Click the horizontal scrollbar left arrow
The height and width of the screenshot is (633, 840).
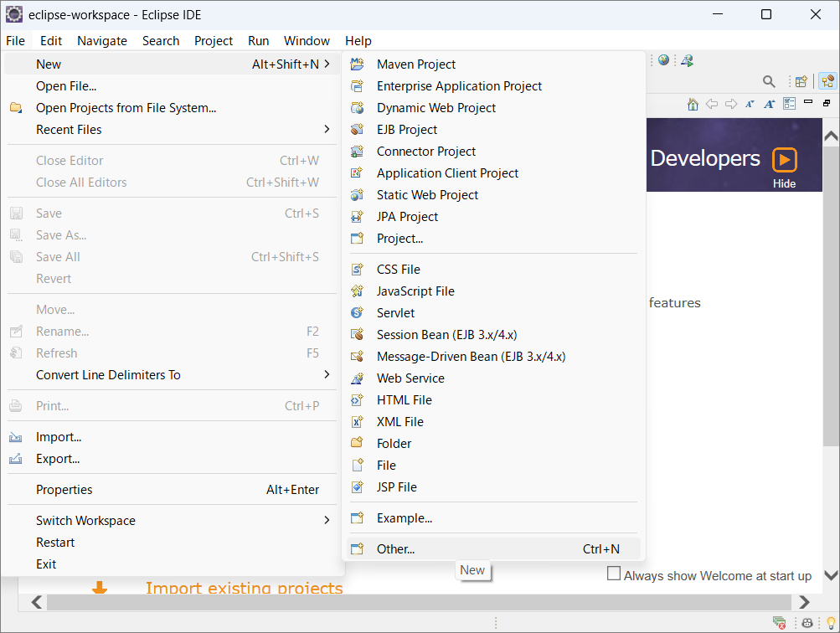point(36,603)
